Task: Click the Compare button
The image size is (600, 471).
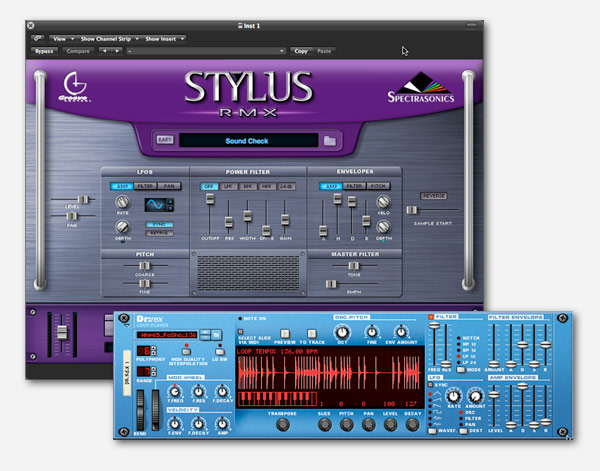Action: [78, 51]
